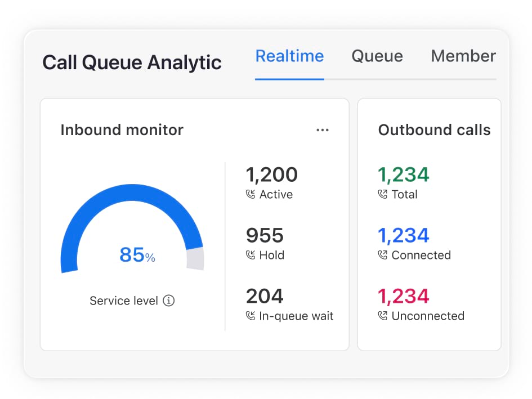Switch to the Realtime tab
The height and width of the screenshot is (399, 532).
tap(289, 56)
